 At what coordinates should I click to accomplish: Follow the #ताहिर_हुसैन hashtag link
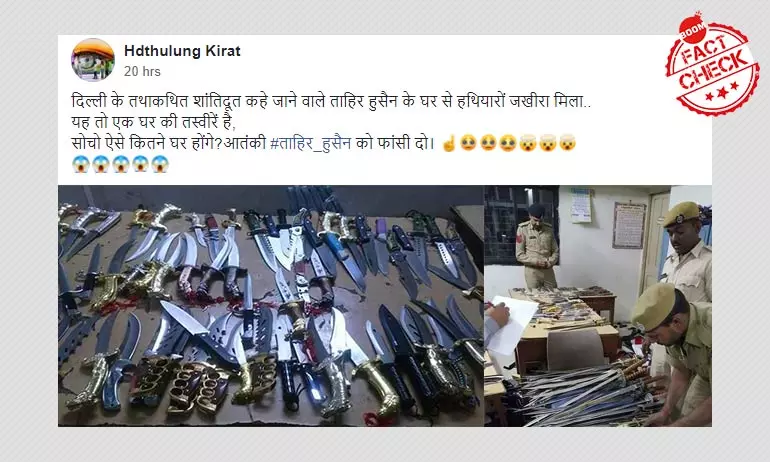tap(310, 143)
